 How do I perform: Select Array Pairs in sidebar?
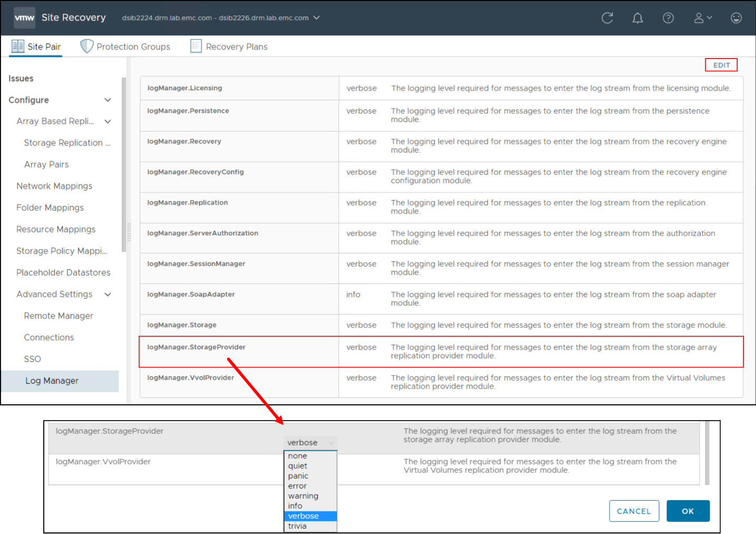click(x=46, y=164)
